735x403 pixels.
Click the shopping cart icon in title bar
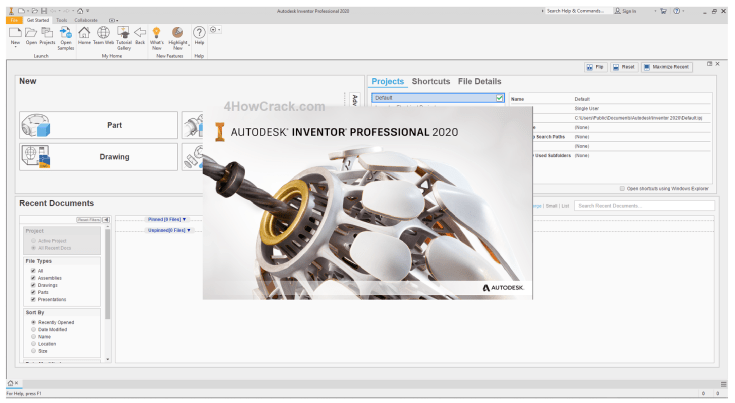[x=663, y=11]
